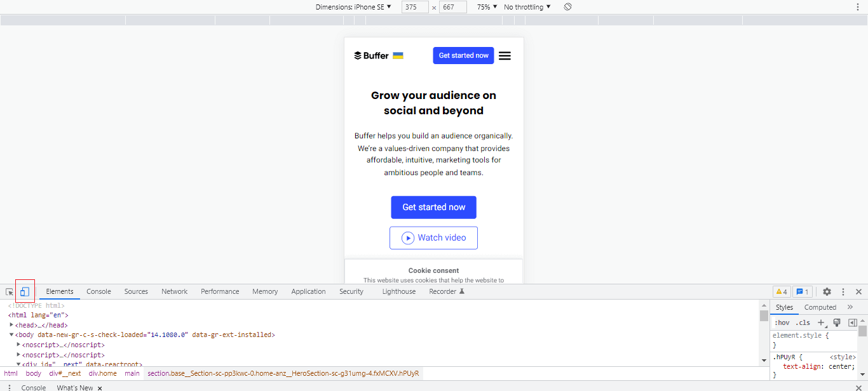Click the large Get started now button
The height and width of the screenshot is (391, 868).
tap(434, 207)
